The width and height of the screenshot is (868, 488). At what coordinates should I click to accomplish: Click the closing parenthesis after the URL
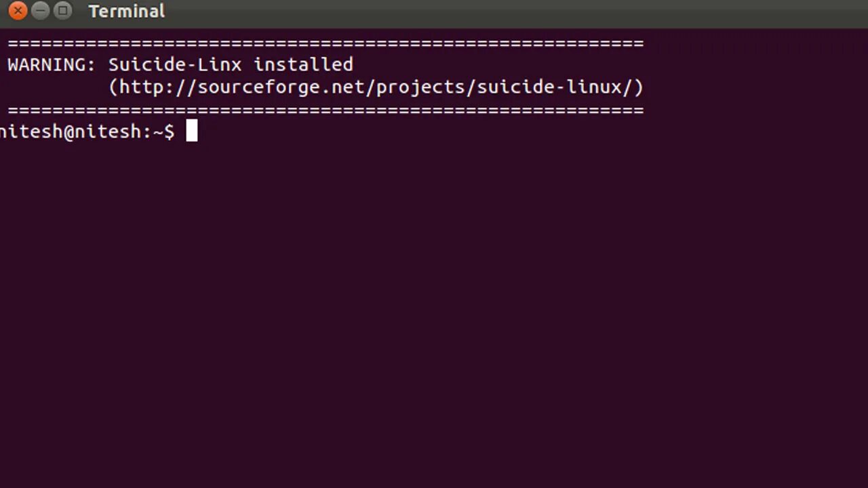[x=638, y=87]
